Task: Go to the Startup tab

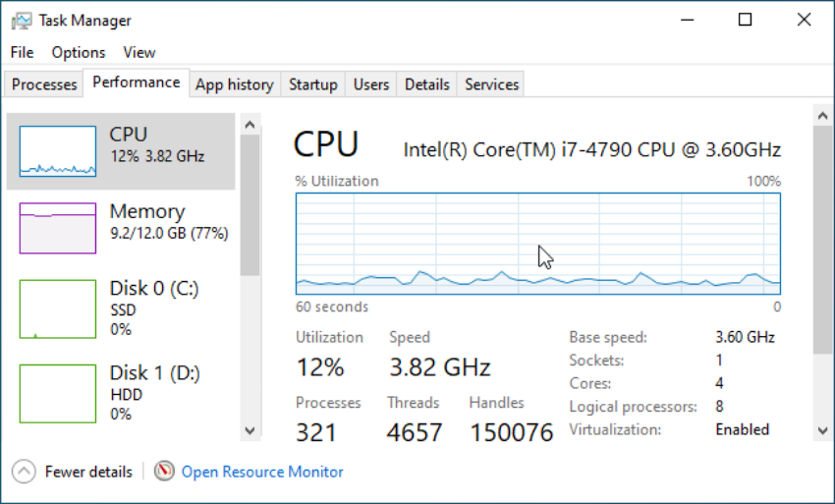Action: 313,84
